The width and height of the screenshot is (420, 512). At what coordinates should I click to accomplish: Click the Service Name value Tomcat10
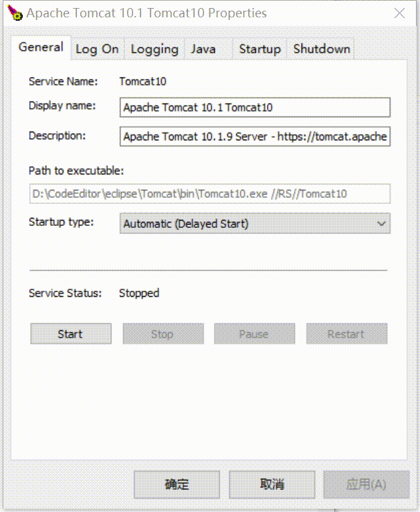pos(142,82)
